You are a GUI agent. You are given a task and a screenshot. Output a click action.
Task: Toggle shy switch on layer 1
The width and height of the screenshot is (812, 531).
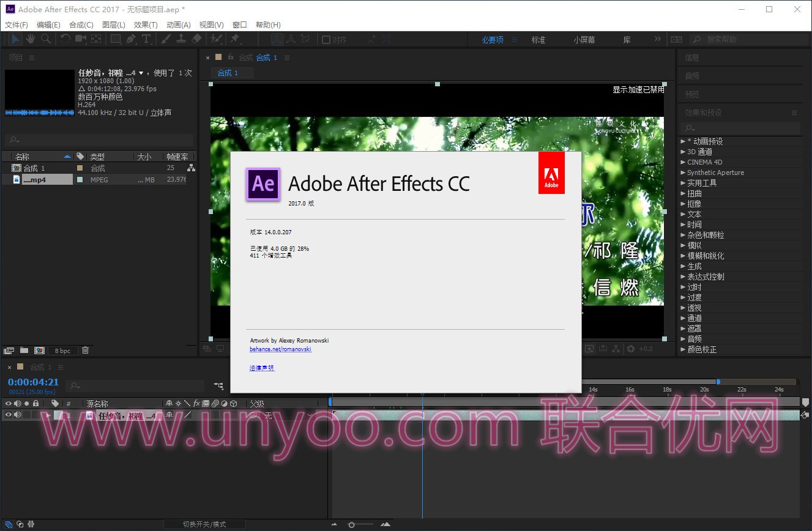(x=169, y=415)
